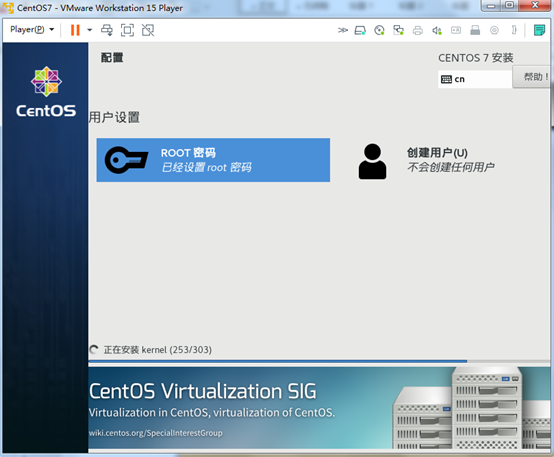This screenshot has width=554, height=457.
Task: Maximize the VMware Player window
Action: click(509, 6)
